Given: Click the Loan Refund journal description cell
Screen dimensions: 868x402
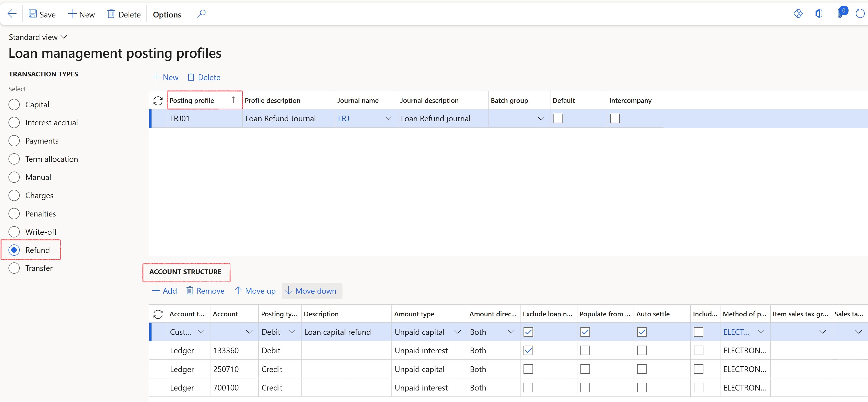Looking at the screenshot, I should tap(443, 119).
